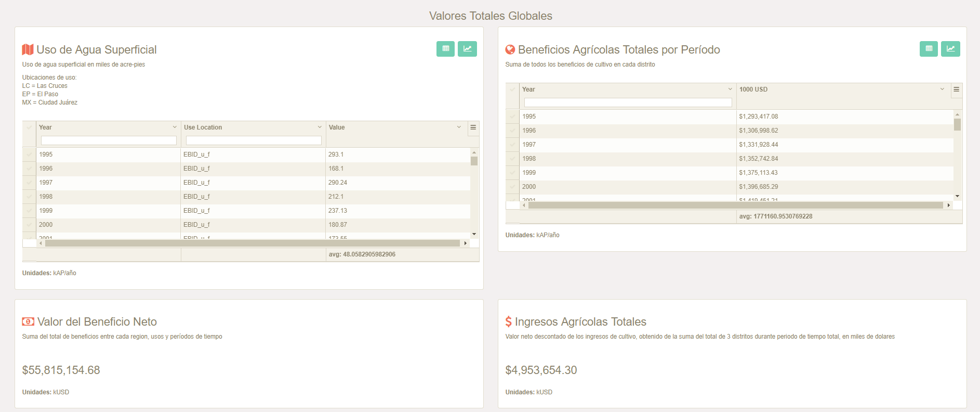
Task: Click down arrow of water use table scrollbar
Action: tap(474, 235)
